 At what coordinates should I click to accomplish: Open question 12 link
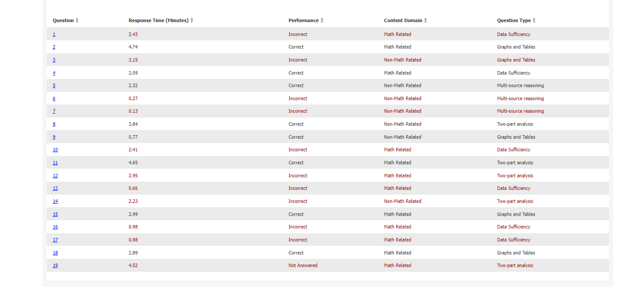(x=55, y=176)
